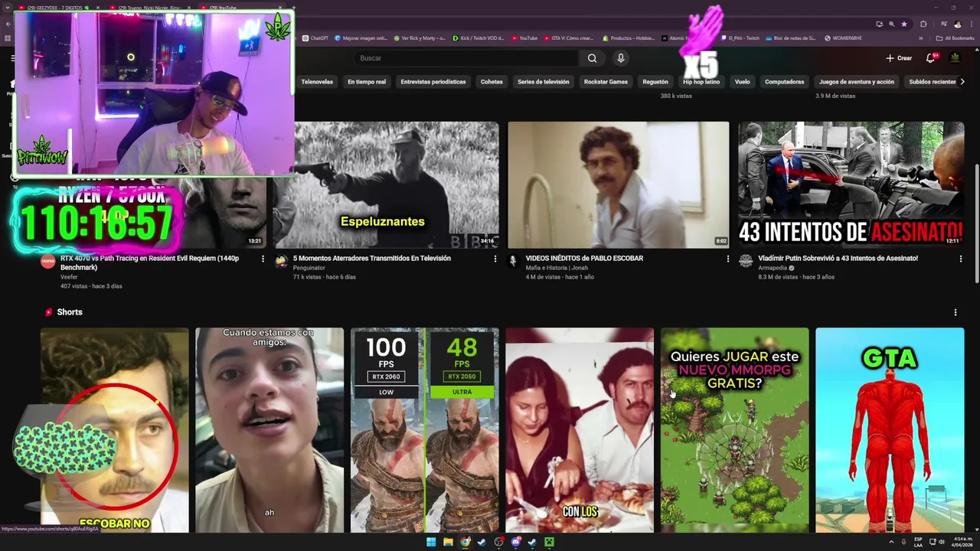Open the Armapedia channel link

click(774, 268)
